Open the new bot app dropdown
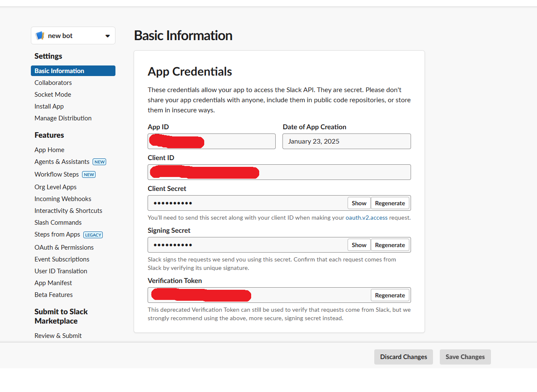 [x=107, y=36]
